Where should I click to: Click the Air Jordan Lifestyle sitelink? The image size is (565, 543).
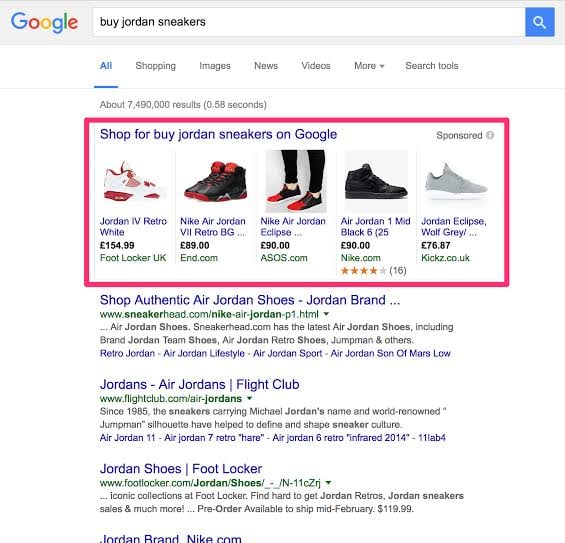click(204, 353)
